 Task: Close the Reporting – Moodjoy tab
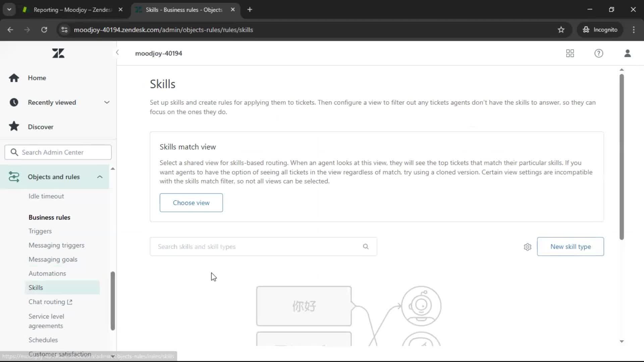(120, 10)
